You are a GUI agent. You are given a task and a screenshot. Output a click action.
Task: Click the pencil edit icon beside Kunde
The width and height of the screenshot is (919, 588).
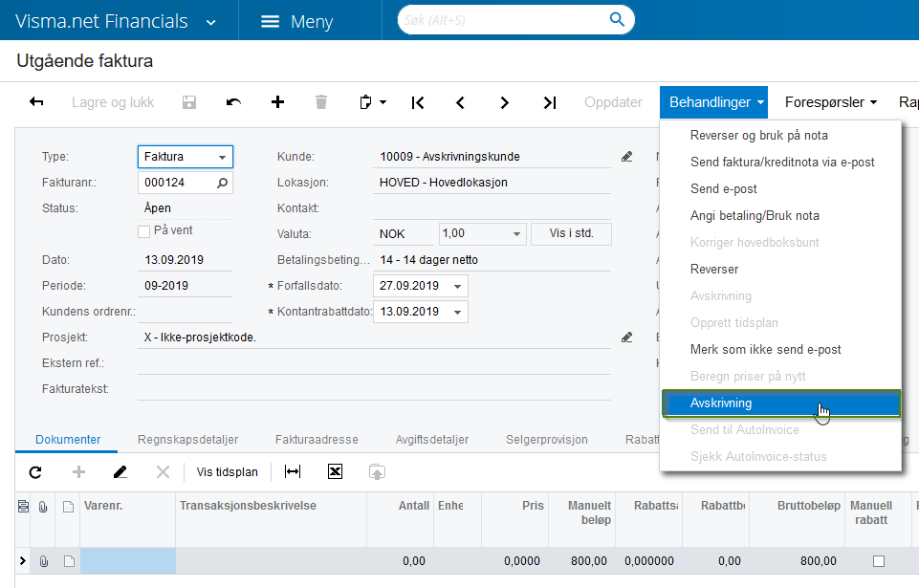click(627, 157)
